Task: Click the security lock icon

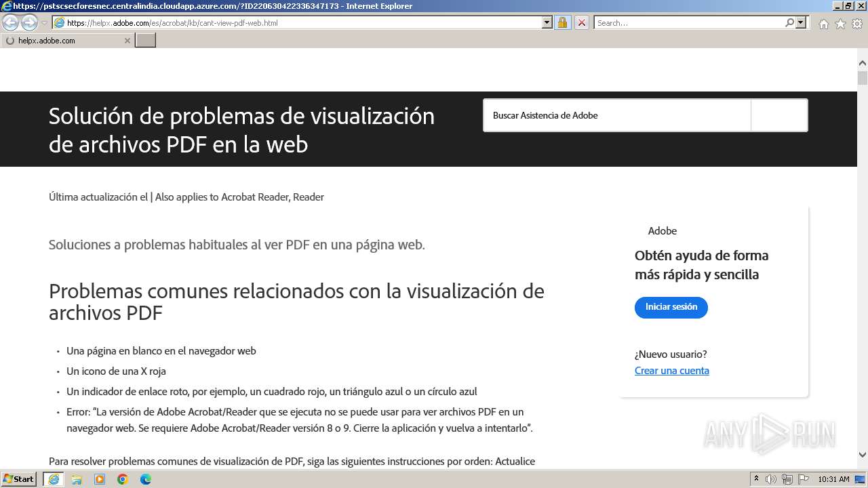Action: (x=562, y=22)
